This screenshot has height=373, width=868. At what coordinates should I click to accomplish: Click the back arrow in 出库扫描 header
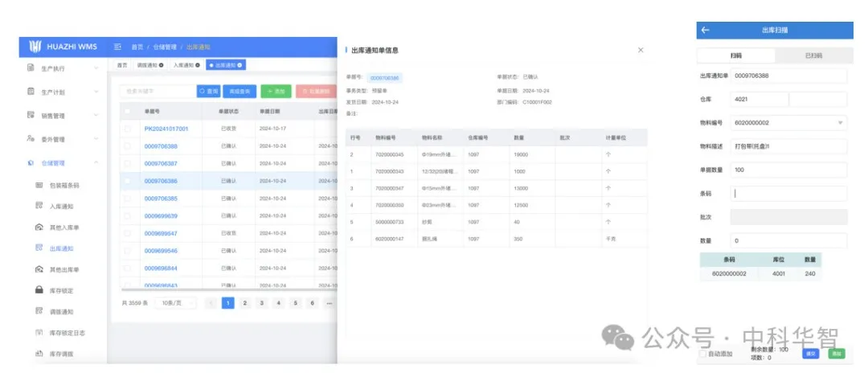[706, 30]
